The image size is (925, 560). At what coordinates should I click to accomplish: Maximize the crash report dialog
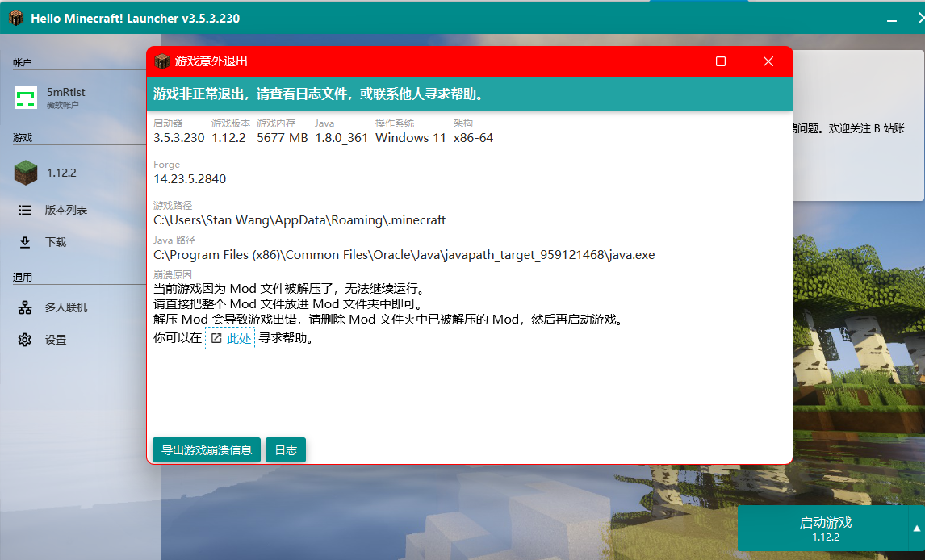click(x=720, y=61)
